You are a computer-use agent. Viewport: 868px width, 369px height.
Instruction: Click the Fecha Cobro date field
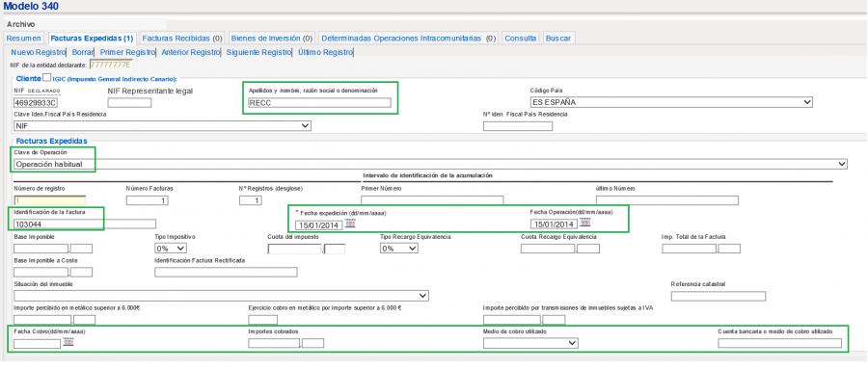37,344
